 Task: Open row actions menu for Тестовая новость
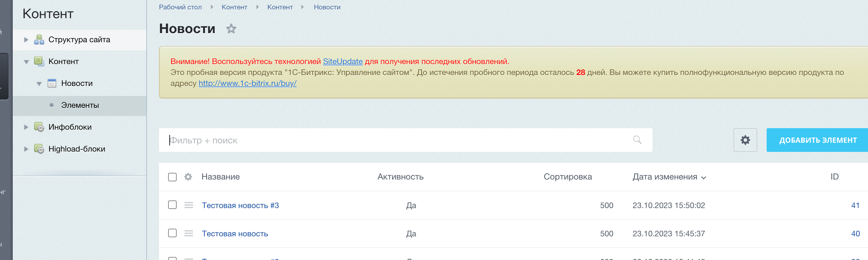189,233
